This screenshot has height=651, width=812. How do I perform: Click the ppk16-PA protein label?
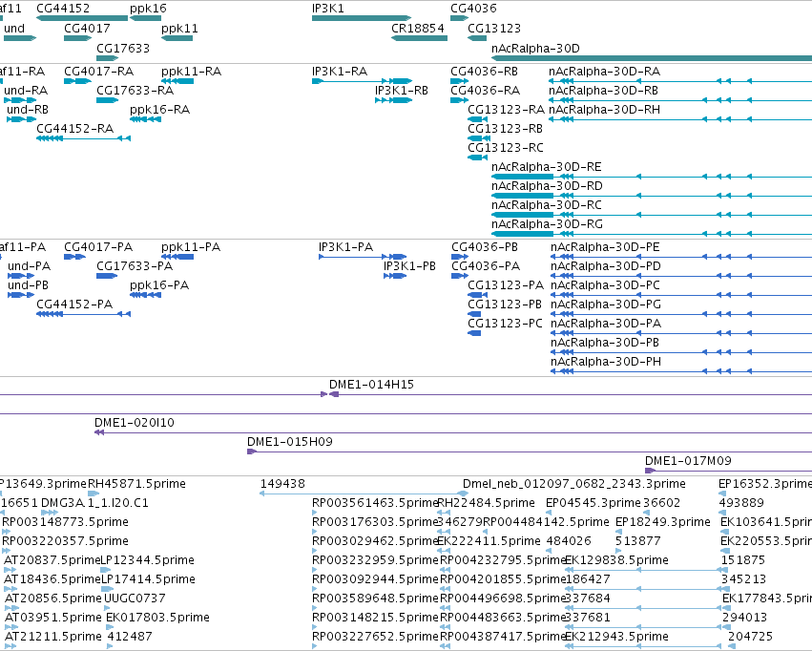point(159,285)
